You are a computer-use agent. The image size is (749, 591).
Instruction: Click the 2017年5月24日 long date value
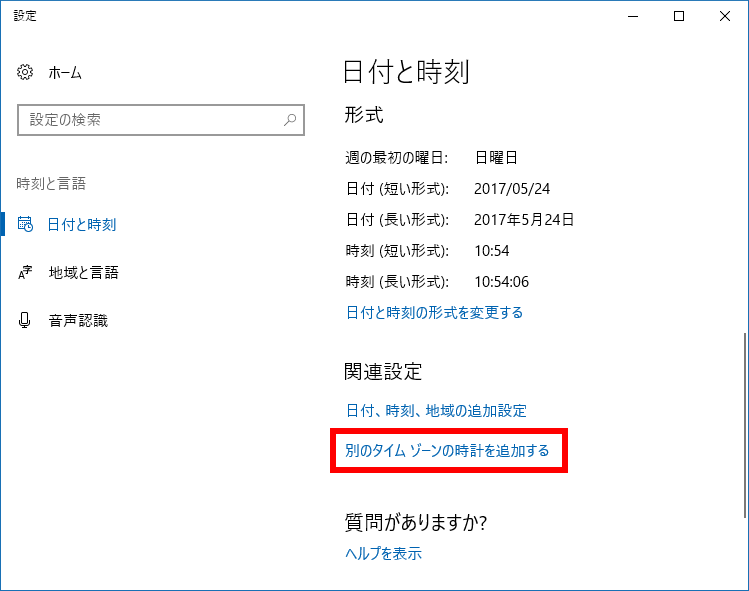524,220
